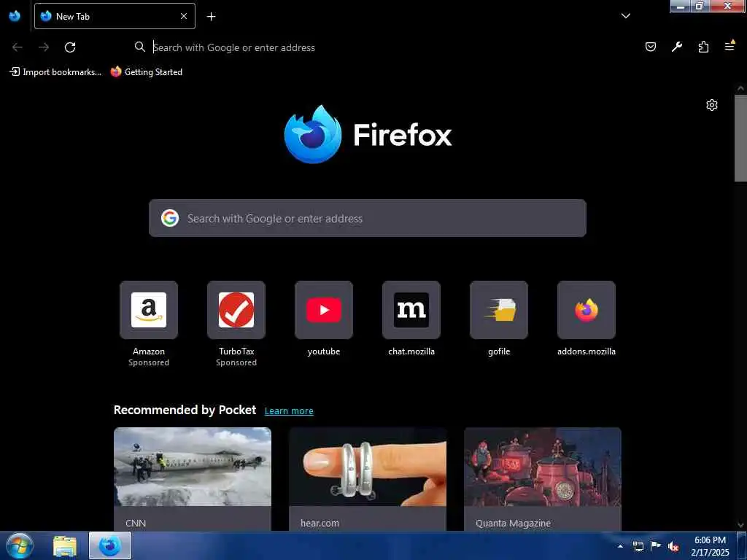Click the Sponsored label under TurboTax
Screen dimensions: 747x560
click(236, 362)
